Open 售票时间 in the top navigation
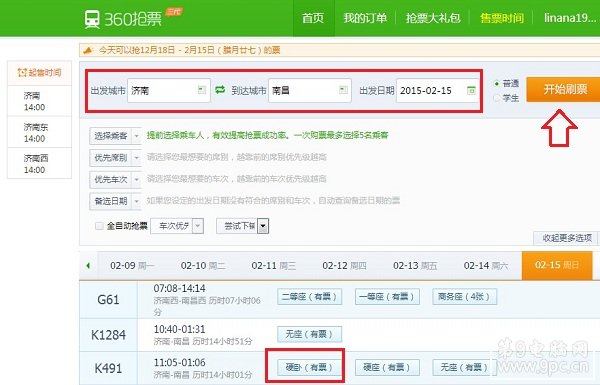This screenshot has width=600, height=385. click(x=502, y=18)
